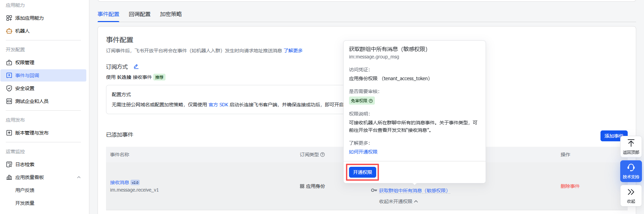
Task: Open 添加应用能力 from the sidebar
Action: pos(29,18)
